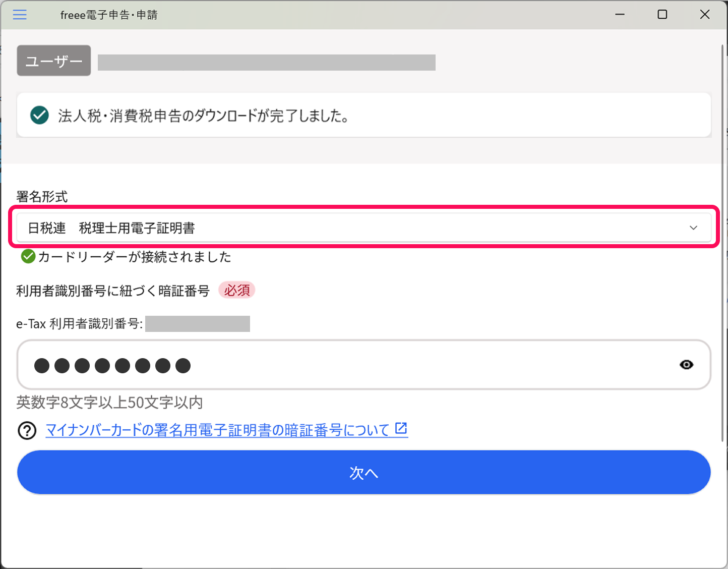Screen dimensions: 728x569
Task: Click the green check next to カードリーダー
Action: pos(28,257)
